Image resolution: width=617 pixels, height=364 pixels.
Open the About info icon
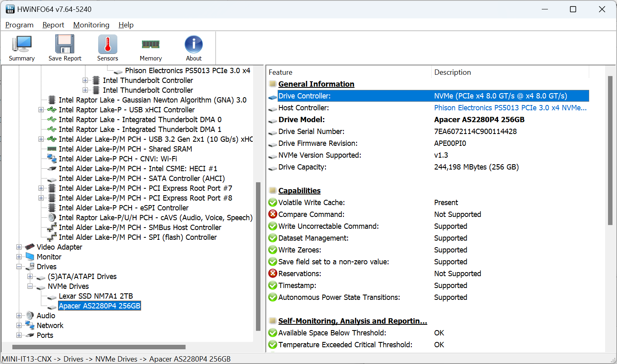point(193,44)
